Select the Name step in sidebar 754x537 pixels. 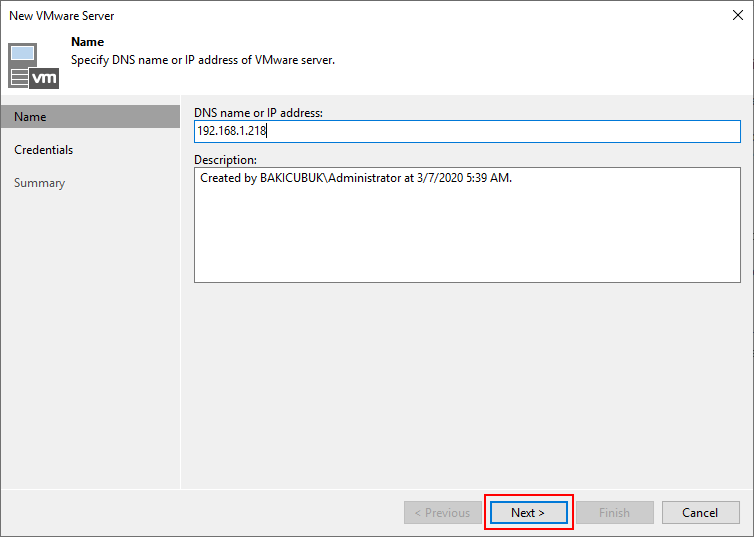[90, 117]
